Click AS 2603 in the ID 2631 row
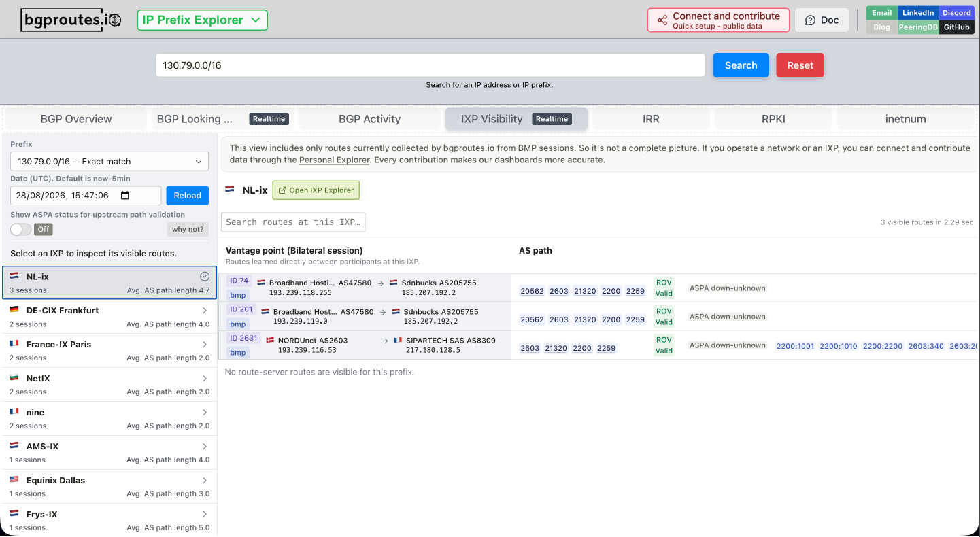The image size is (980, 537). [530, 348]
